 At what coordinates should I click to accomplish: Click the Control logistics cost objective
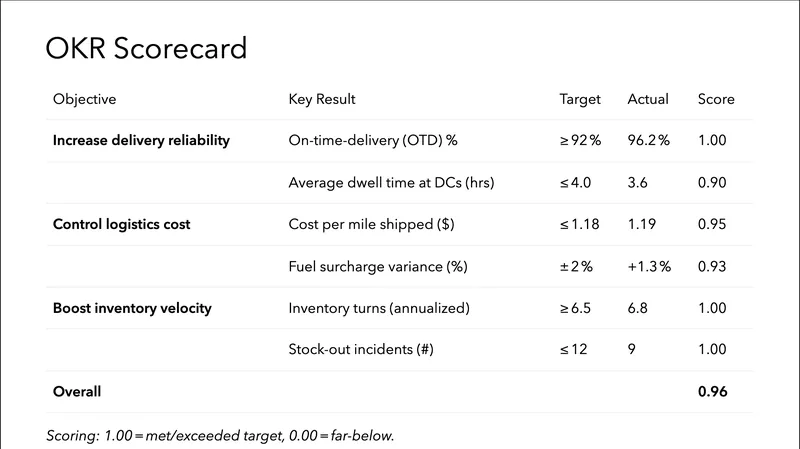tap(121, 224)
